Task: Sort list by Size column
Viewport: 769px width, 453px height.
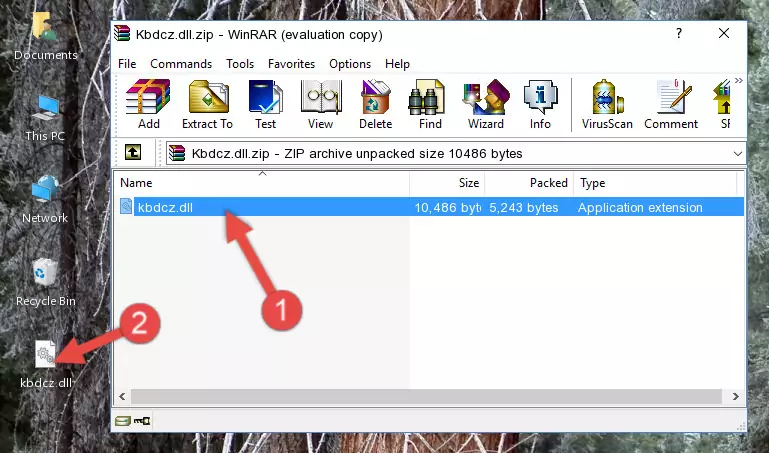Action: click(x=447, y=183)
